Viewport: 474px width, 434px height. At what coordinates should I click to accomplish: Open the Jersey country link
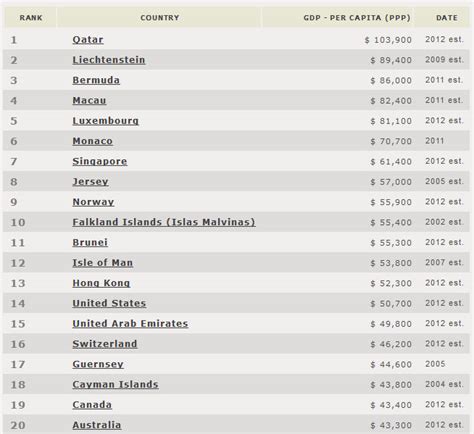coord(90,182)
